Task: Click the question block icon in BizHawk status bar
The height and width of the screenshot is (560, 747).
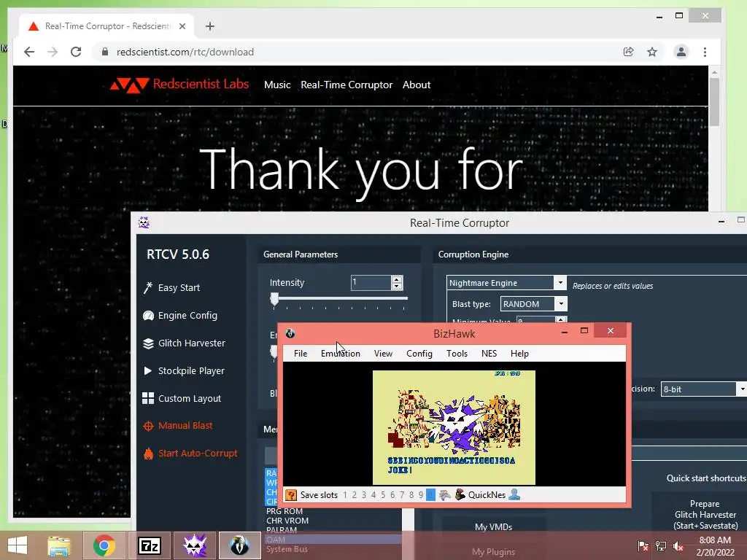Action: coord(290,495)
